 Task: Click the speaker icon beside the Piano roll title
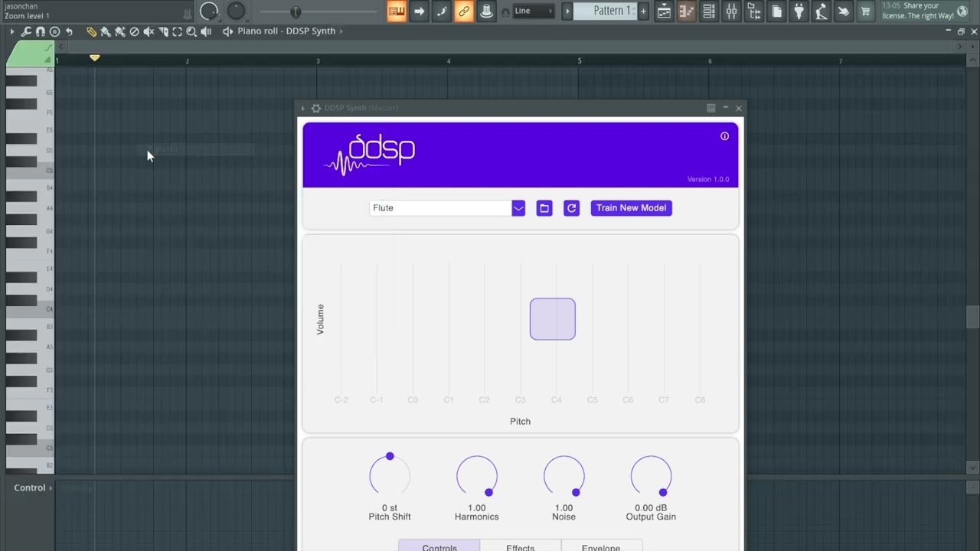click(227, 31)
